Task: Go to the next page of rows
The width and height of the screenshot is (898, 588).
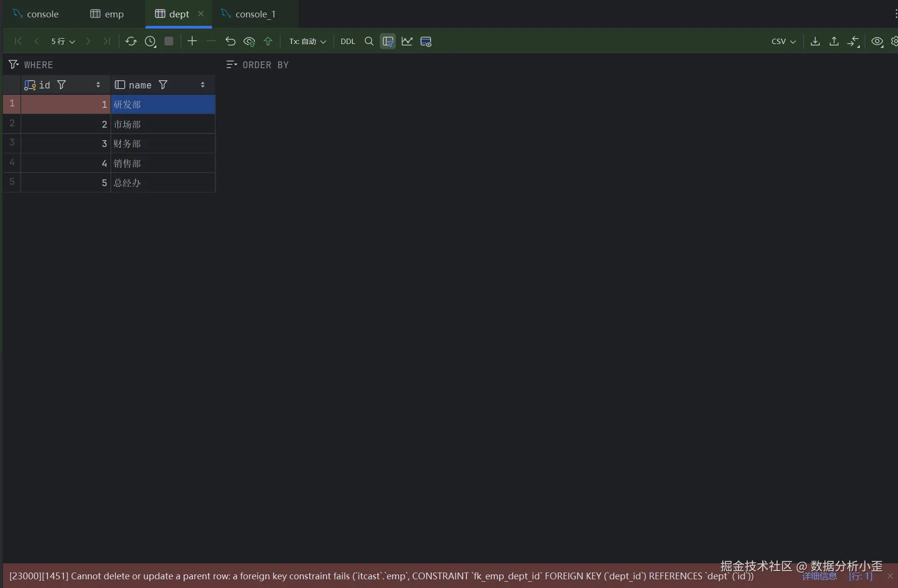Action: (x=88, y=42)
